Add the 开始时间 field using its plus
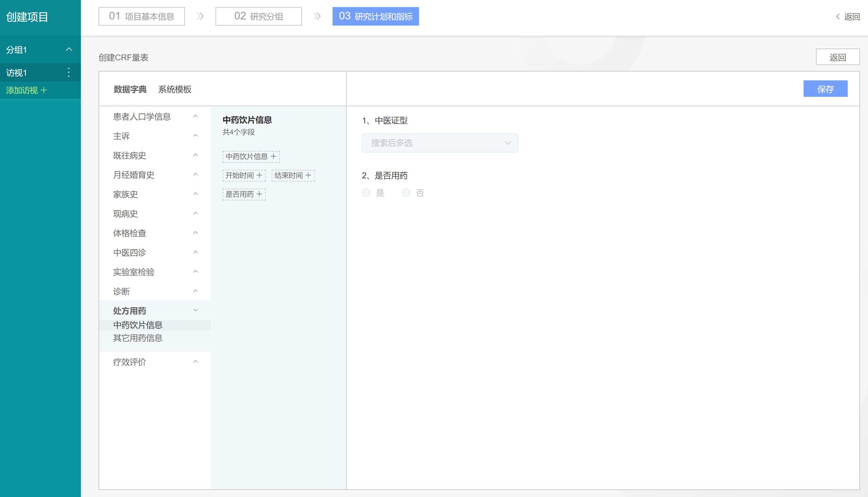The width and height of the screenshot is (868, 497). point(259,175)
